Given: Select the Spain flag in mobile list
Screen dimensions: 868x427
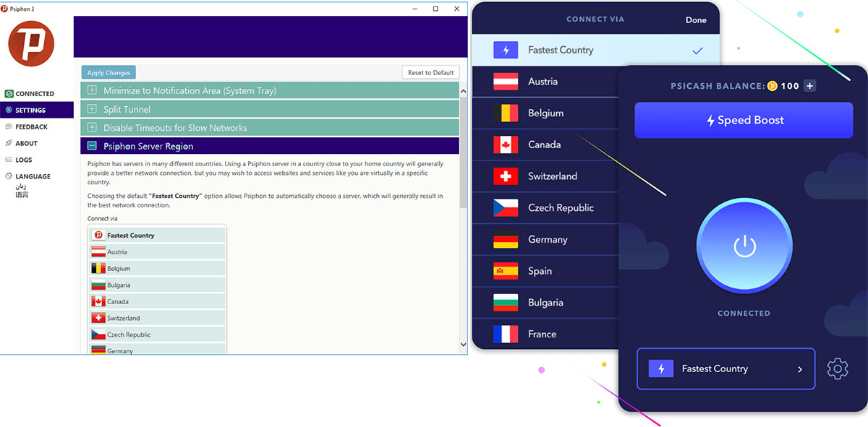Looking at the screenshot, I should pyautogui.click(x=506, y=271).
